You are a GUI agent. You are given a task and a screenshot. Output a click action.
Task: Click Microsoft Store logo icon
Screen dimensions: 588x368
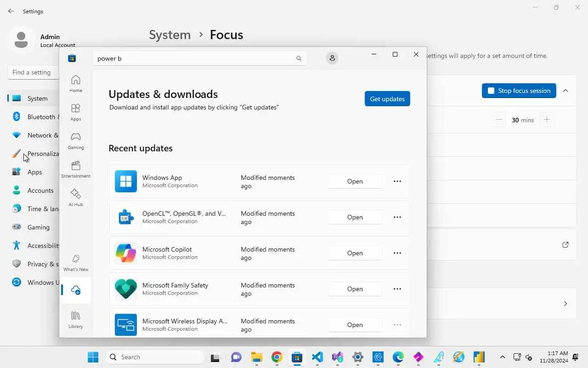pos(72,58)
